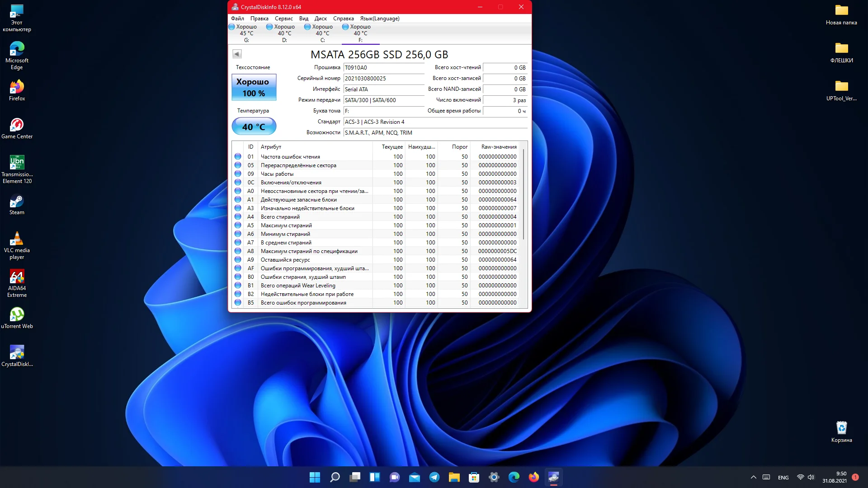
Task: Click Telegram icon in the taskbar
Action: [434, 477]
